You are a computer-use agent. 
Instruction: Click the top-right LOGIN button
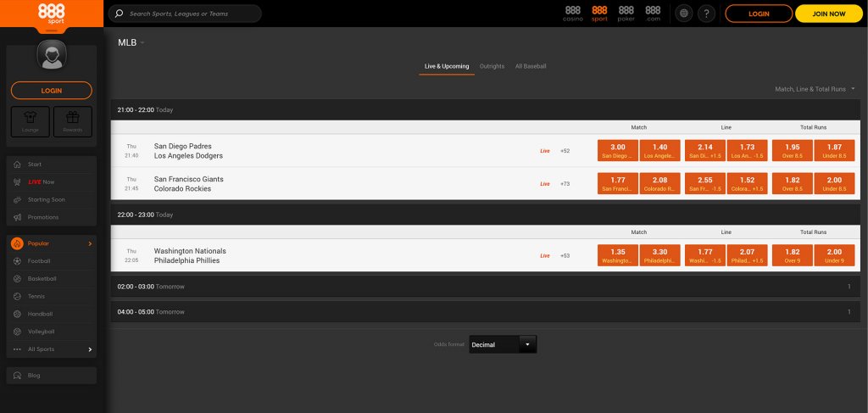tap(759, 14)
